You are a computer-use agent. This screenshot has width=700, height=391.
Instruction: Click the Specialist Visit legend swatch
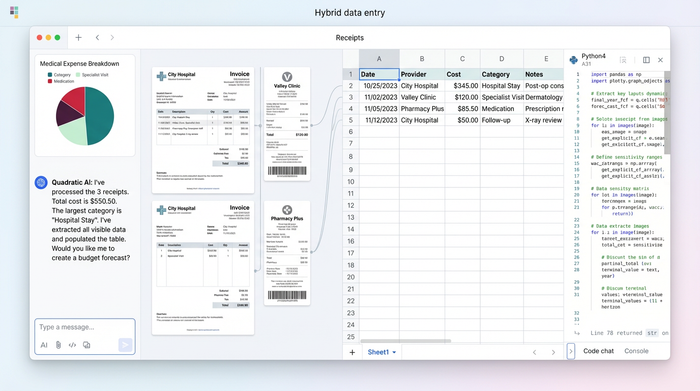(78, 75)
